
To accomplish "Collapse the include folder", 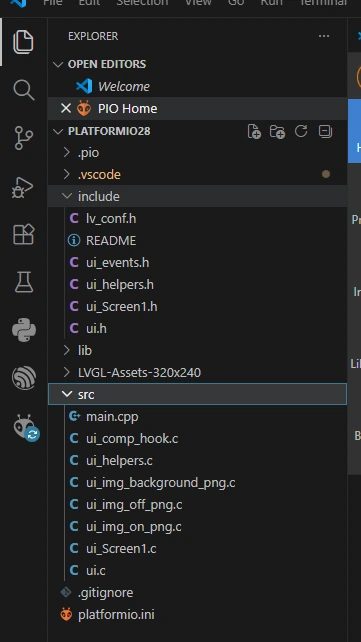I will point(66,196).
